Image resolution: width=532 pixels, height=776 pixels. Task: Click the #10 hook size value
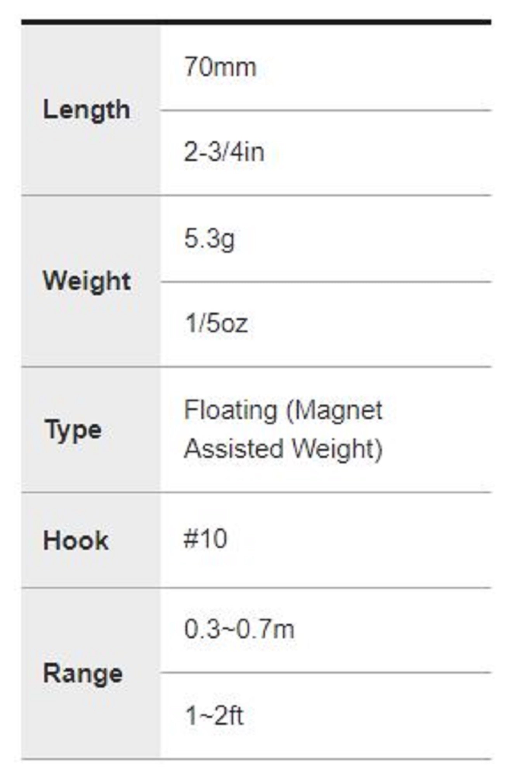tap(205, 539)
